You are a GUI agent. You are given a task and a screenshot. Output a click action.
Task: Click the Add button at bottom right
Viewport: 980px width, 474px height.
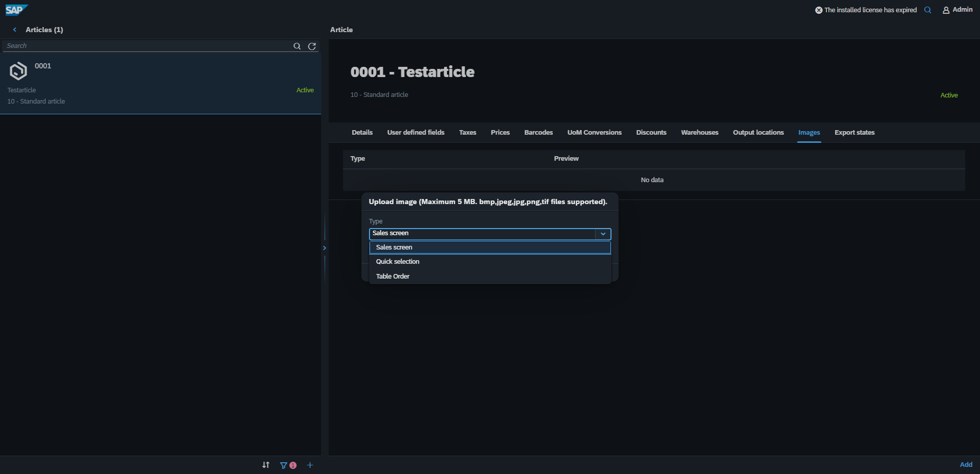tap(966, 464)
